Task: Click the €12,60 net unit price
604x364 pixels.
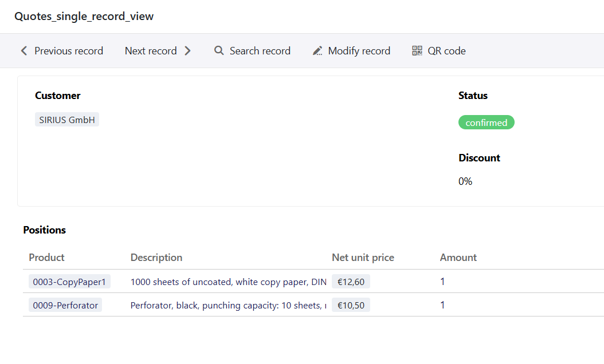Action: coord(351,282)
